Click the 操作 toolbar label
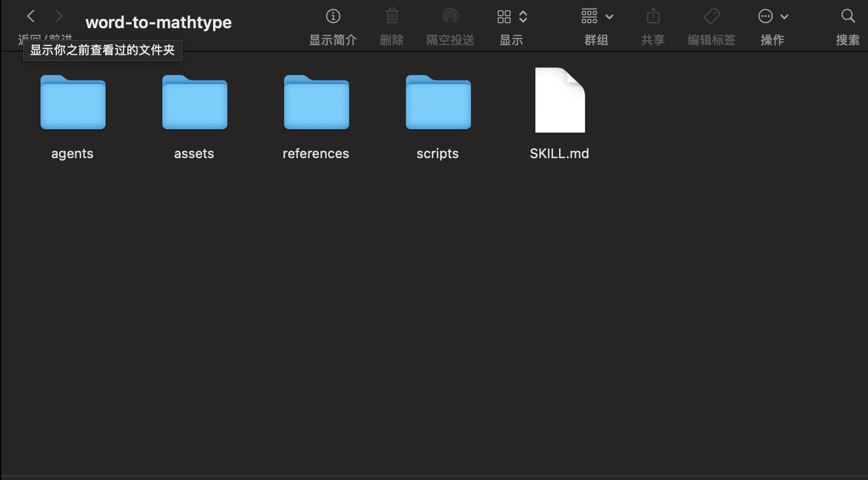The width and height of the screenshot is (868, 480). pyautogui.click(x=772, y=40)
